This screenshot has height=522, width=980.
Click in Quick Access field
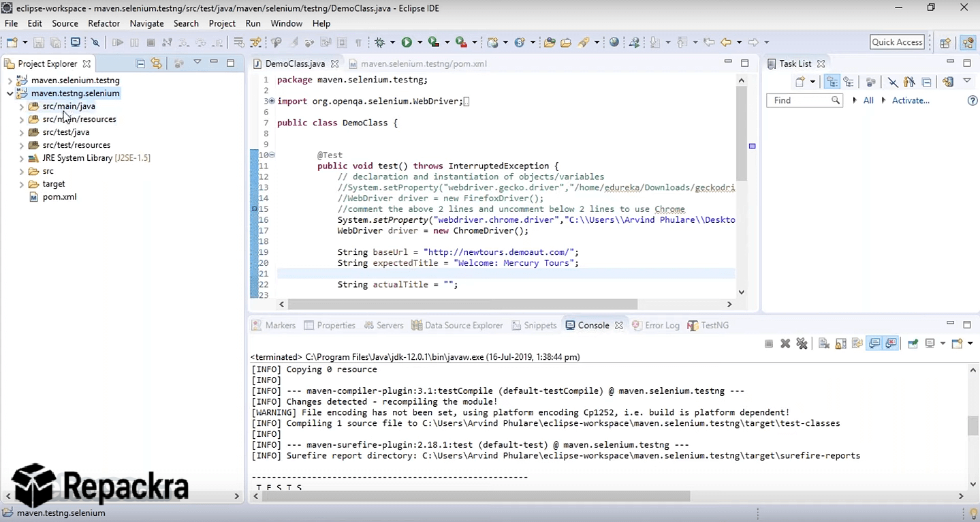897,42
